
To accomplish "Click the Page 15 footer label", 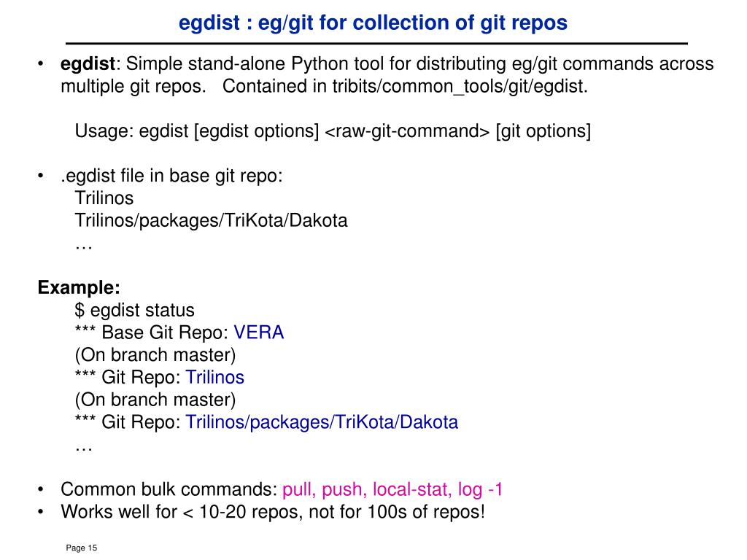I will pyautogui.click(x=82, y=548).
